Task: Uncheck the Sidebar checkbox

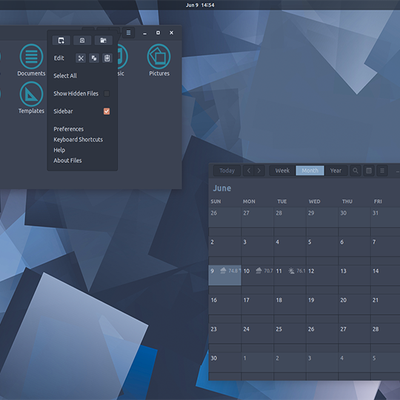Action: coord(107,111)
